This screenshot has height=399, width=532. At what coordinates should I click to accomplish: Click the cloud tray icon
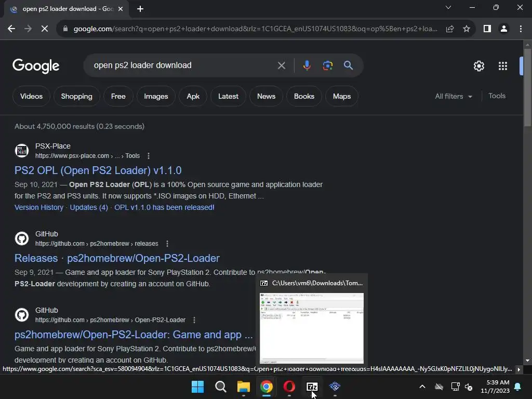pyautogui.click(x=439, y=387)
